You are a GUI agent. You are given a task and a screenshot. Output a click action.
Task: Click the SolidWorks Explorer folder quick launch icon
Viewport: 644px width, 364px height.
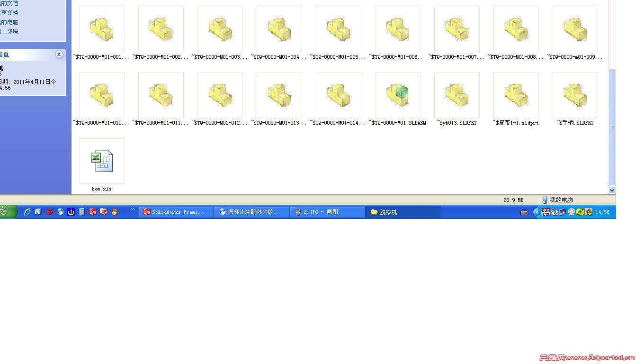pyautogui.click(x=104, y=212)
